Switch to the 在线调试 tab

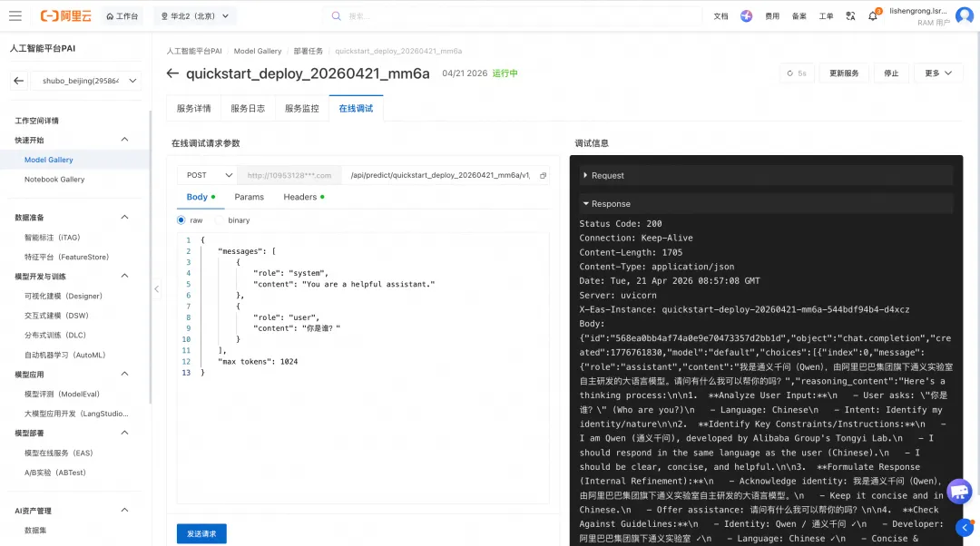click(357, 109)
